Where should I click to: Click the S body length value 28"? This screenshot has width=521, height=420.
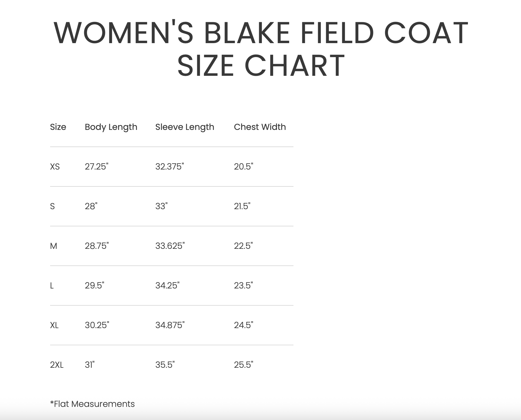91,206
